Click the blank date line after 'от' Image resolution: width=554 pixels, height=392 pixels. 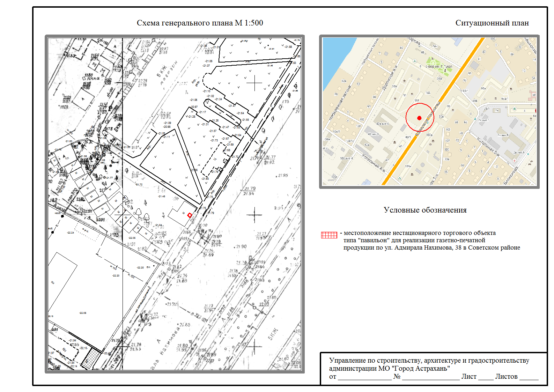pyautogui.click(x=364, y=377)
